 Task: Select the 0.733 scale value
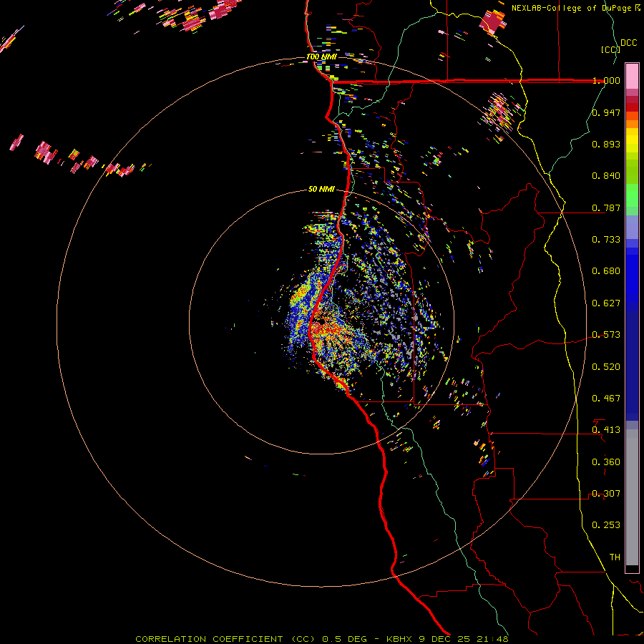606,240
